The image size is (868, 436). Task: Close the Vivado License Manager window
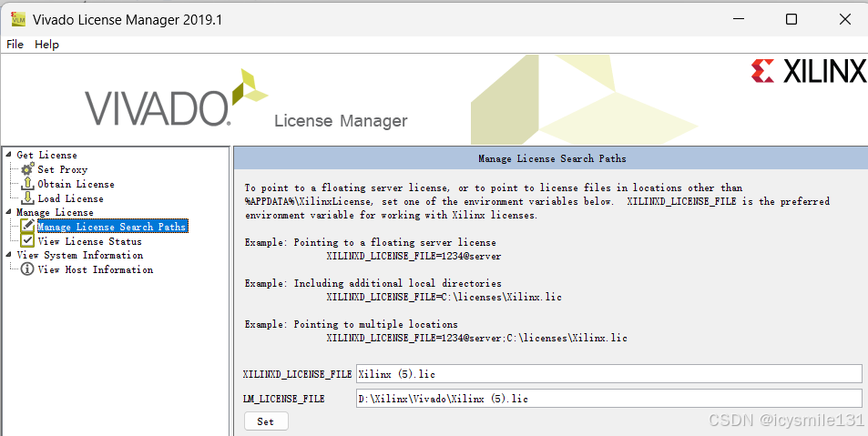pos(844,19)
